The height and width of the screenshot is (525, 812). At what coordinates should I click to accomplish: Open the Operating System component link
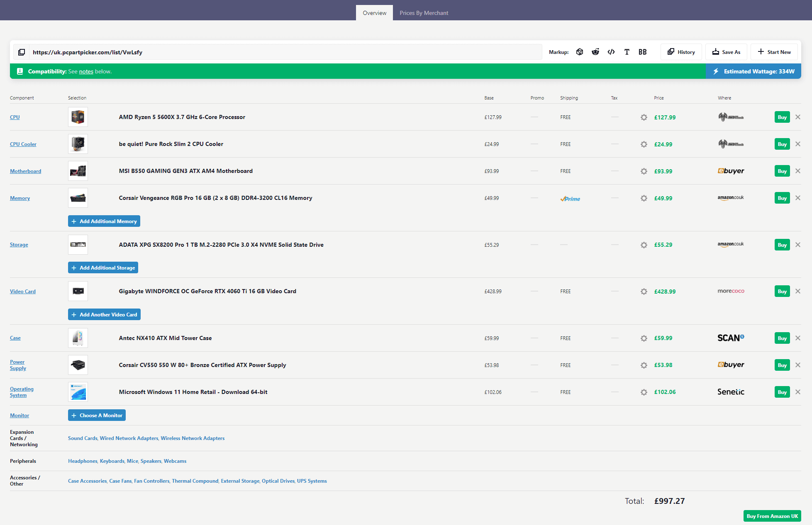(22, 392)
